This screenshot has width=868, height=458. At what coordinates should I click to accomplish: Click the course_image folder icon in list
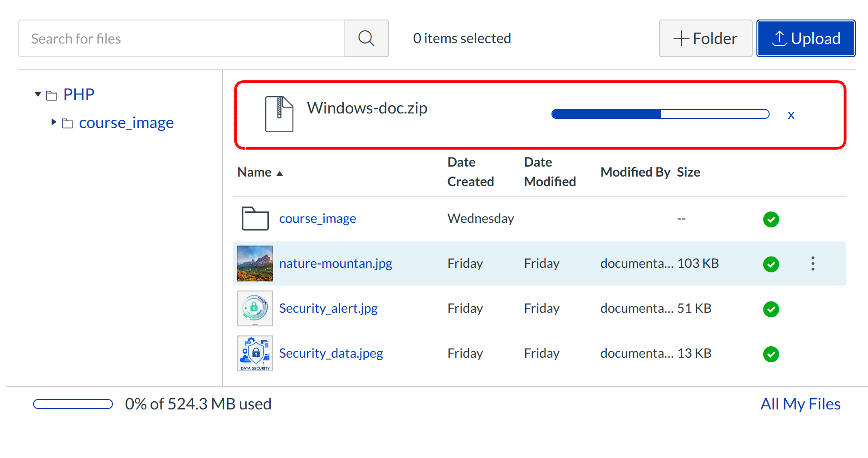point(255,219)
